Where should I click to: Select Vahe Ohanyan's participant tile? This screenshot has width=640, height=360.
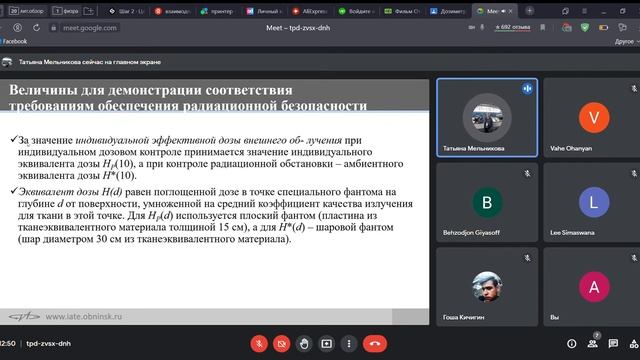pyautogui.click(x=592, y=118)
